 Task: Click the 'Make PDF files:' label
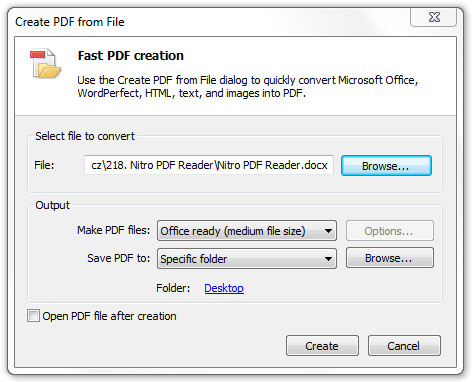114,230
